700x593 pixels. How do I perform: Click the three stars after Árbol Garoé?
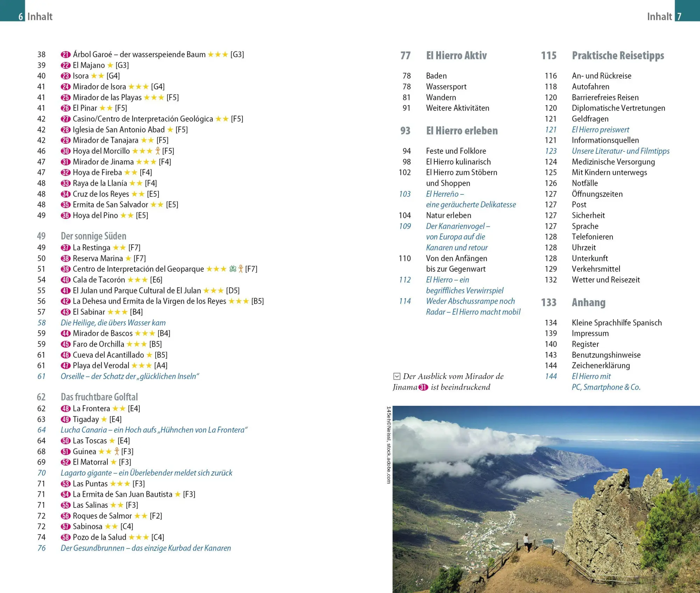218,54
